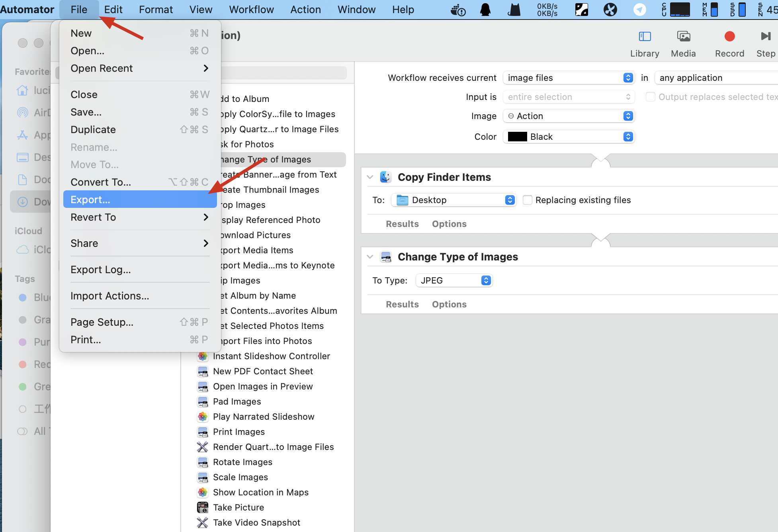778x532 pixels.
Task: Click the Render Quartz to Image Files icon
Action: click(x=203, y=447)
